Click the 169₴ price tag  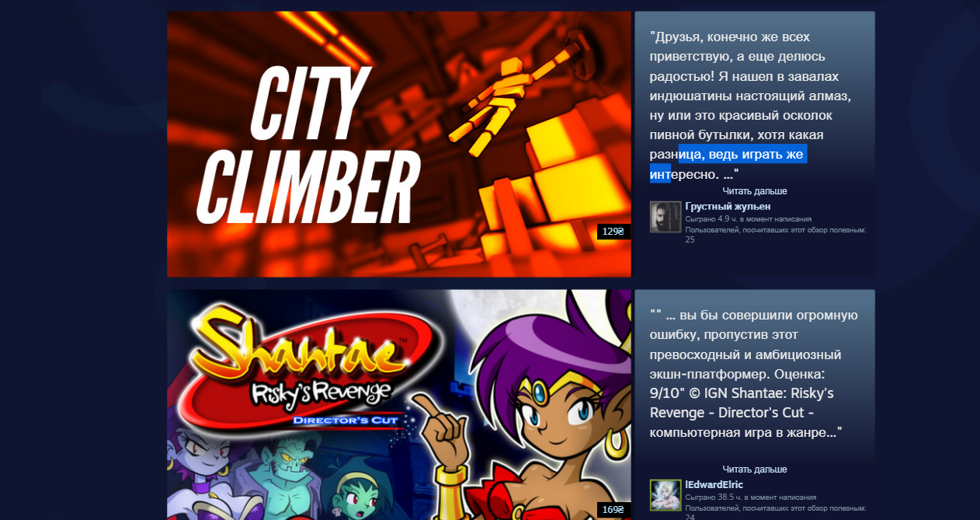[613, 510]
